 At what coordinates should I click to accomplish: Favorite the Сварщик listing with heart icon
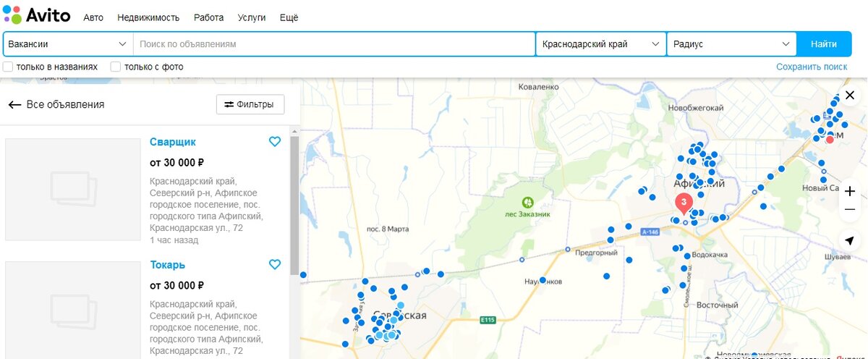[275, 142]
